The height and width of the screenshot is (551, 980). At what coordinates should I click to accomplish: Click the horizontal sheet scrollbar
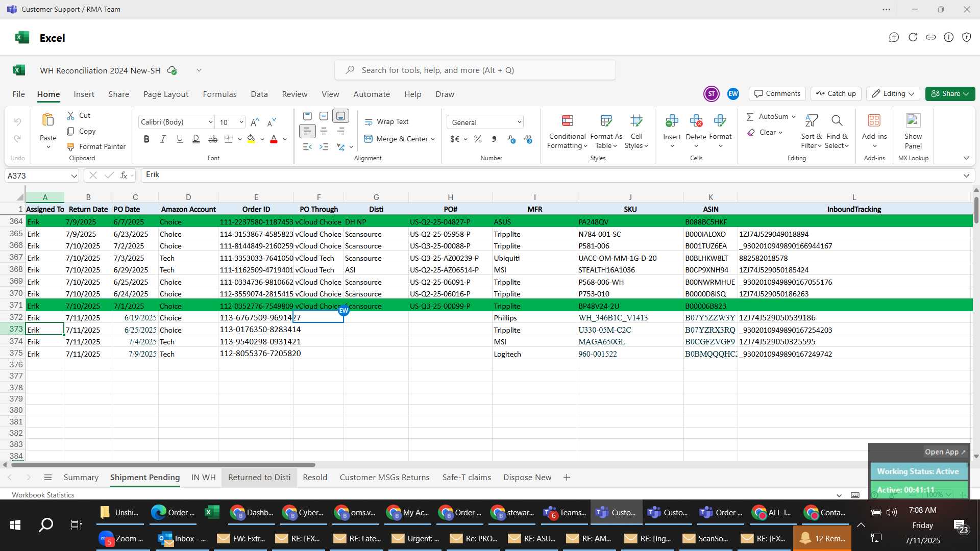(163, 465)
